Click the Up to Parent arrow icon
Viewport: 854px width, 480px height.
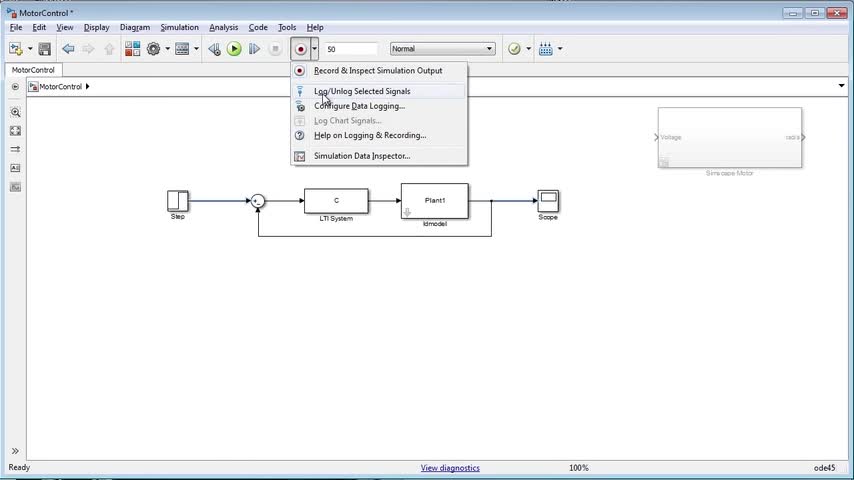pyautogui.click(x=109, y=49)
